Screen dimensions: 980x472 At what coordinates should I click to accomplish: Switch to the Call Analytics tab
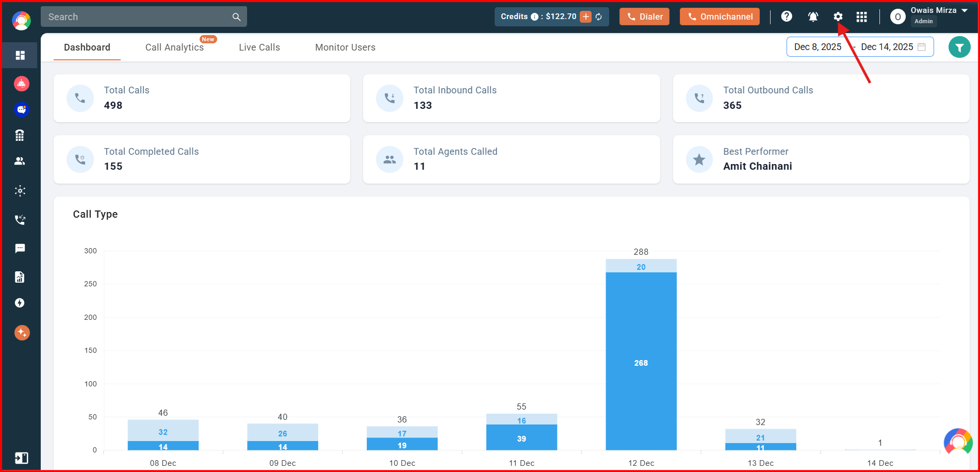pos(174,47)
